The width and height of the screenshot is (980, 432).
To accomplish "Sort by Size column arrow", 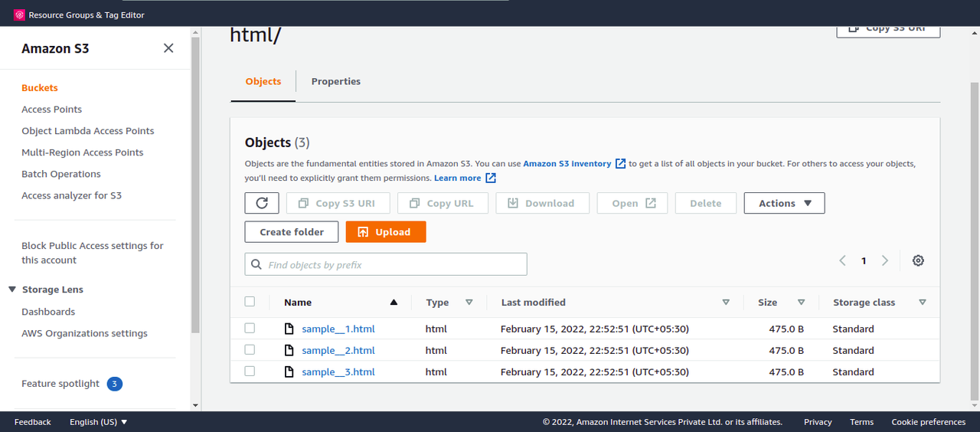I will (802, 303).
